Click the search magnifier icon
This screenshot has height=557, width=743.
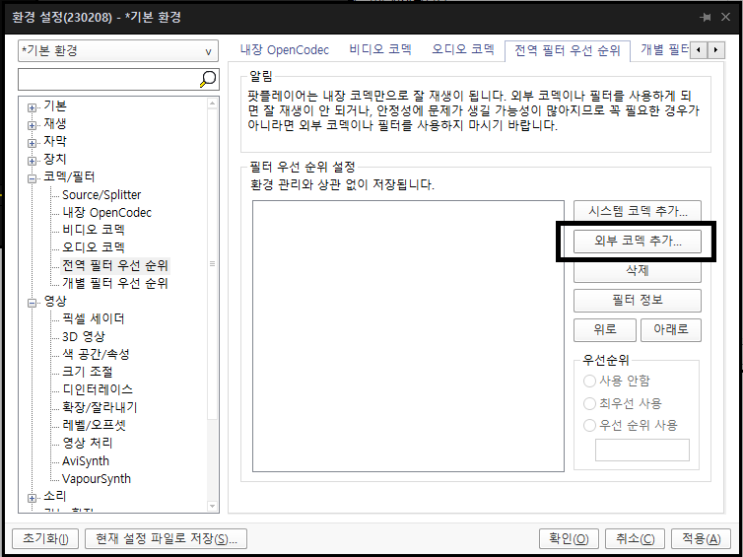click(208, 79)
